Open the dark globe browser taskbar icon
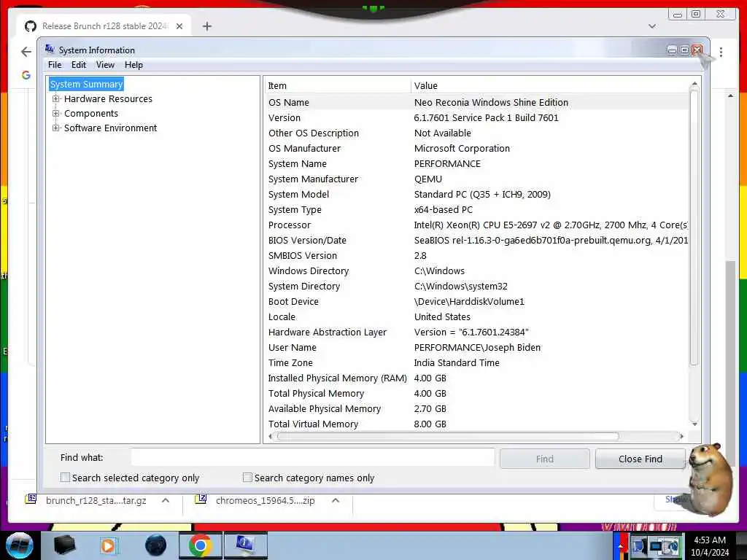747x560 pixels. [156, 545]
